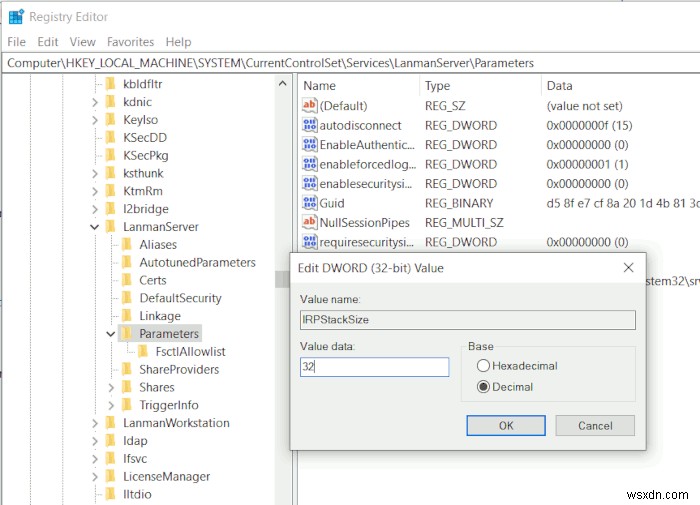
Task: Click the LanmanServer folder icon
Action: coord(110,227)
